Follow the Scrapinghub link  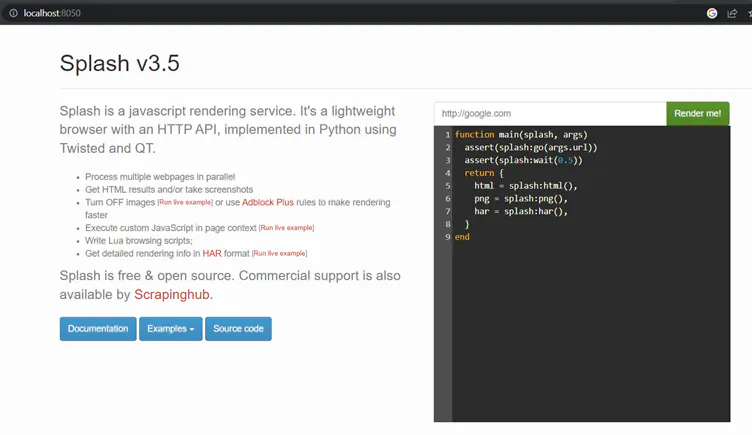(172, 294)
